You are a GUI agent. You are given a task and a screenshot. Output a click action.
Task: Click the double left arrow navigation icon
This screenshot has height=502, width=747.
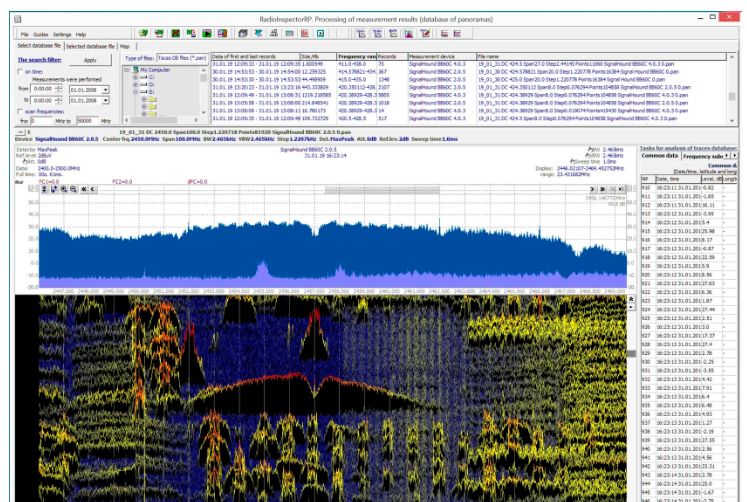point(84,189)
